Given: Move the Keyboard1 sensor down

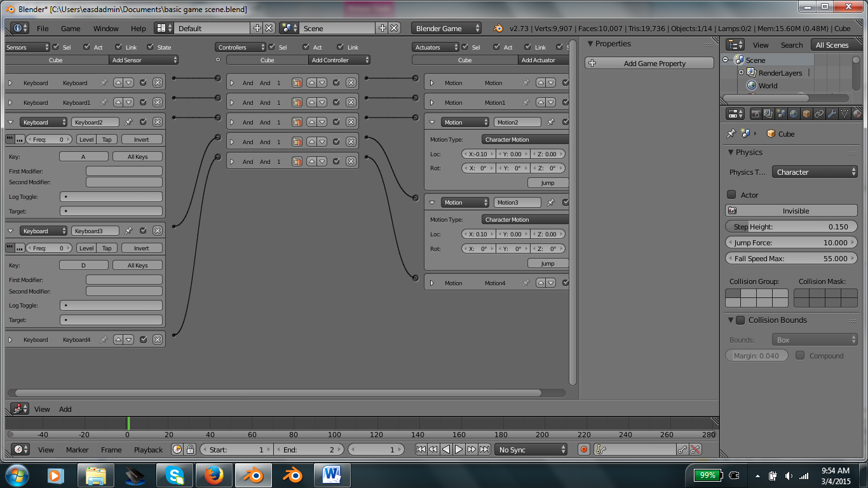Looking at the screenshot, I should (128, 102).
